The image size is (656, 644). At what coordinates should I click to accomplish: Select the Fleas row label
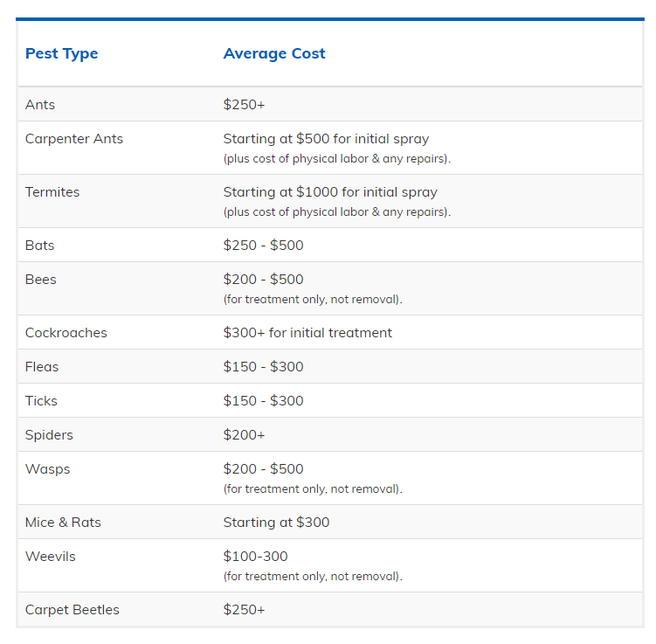[42, 367]
